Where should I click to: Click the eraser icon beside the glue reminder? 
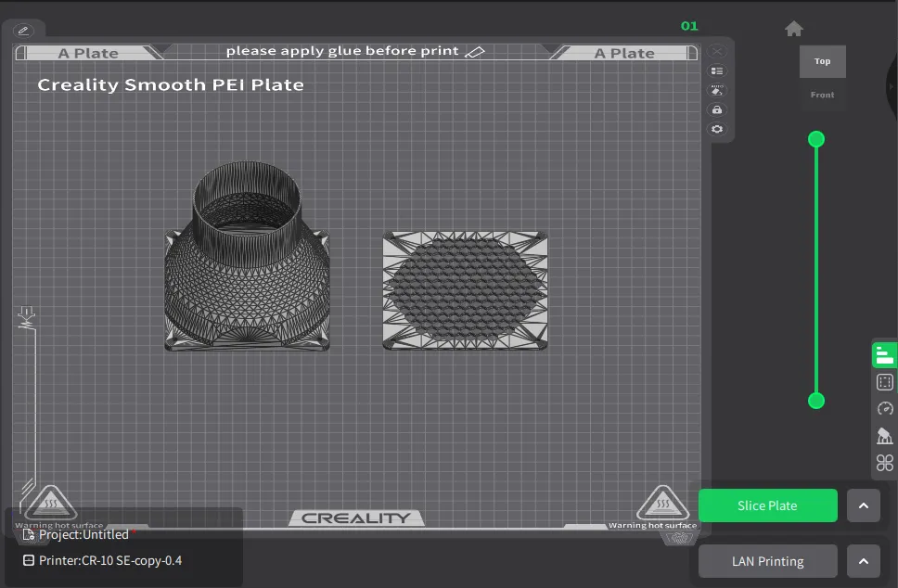(474, 52)
